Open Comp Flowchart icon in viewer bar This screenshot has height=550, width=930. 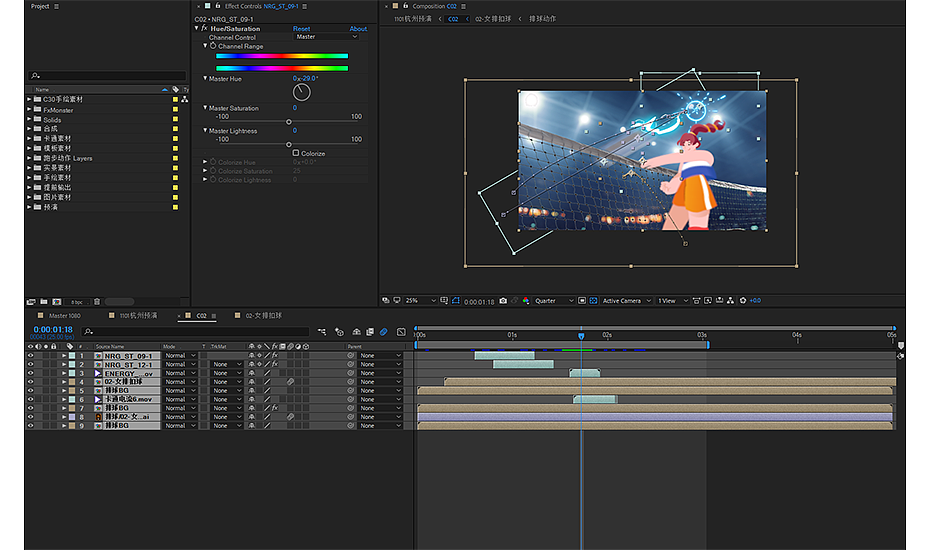[730, 301]
